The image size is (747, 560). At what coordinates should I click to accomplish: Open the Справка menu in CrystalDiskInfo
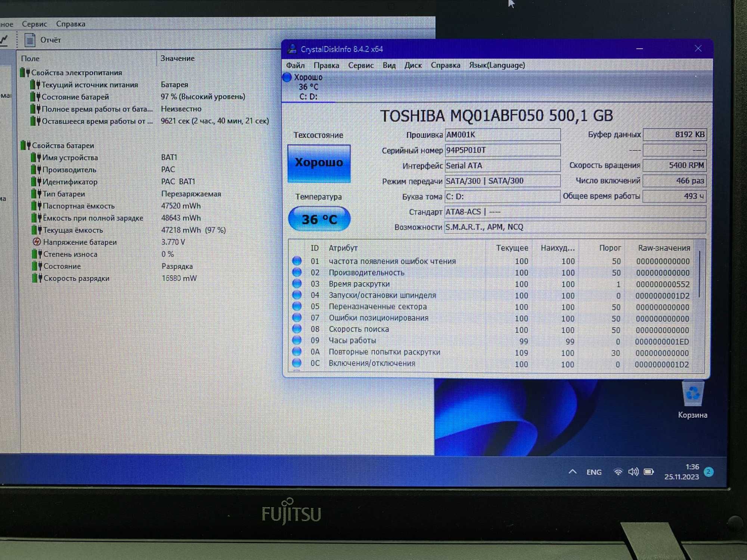(445, 65)
